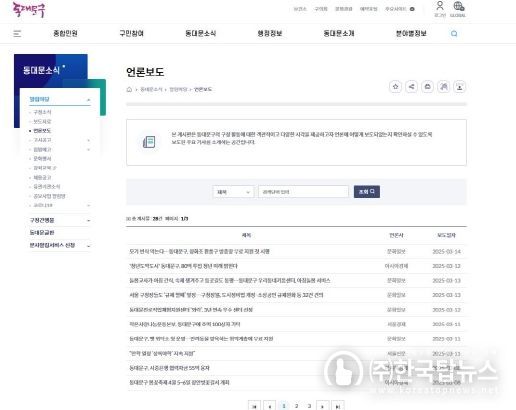The image size is (516, 410).
Task: Expand the 문자알림서비스 신청 sidebar section
Action: [x=60, y=245]
